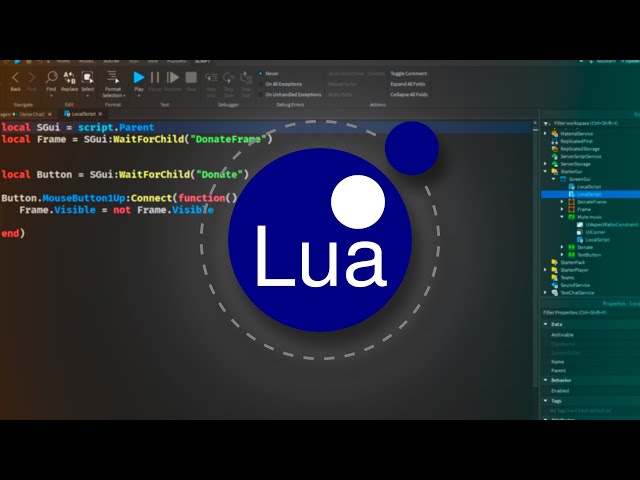Click the Step Out debugger icon
Viewport: 640px width, 480px height.
point(246,78)
